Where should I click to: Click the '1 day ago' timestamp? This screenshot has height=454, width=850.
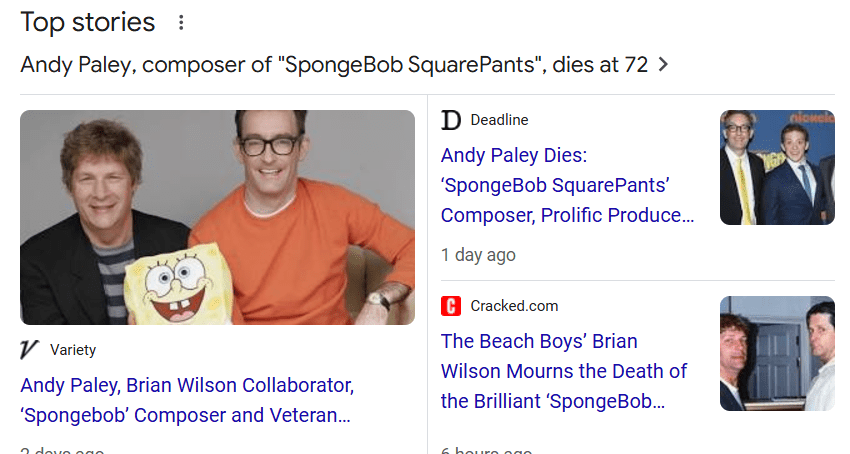[x=478, y=255]
